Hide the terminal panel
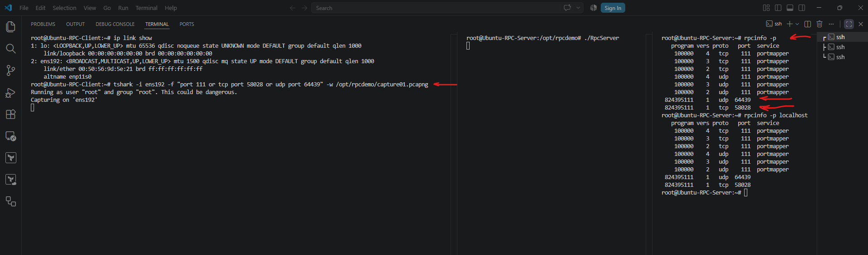868x255 pixels. (861, 24)
